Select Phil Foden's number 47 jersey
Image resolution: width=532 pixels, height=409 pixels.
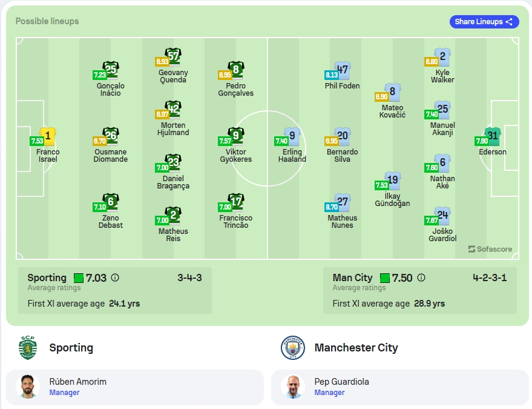pos(343,70)
